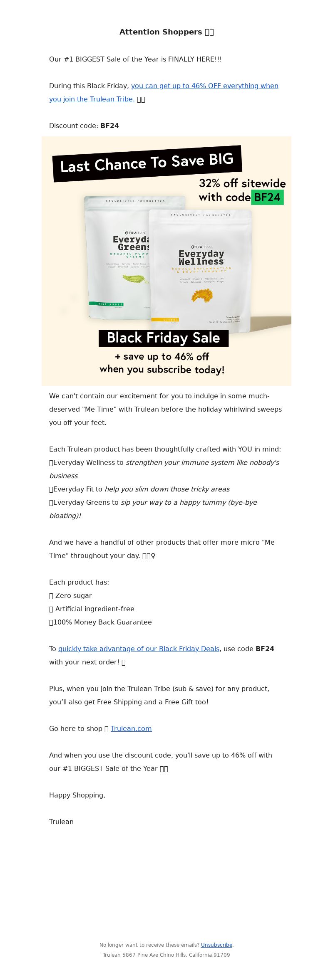Click the Everyday Wellness product bag

[x=201, y=271]
